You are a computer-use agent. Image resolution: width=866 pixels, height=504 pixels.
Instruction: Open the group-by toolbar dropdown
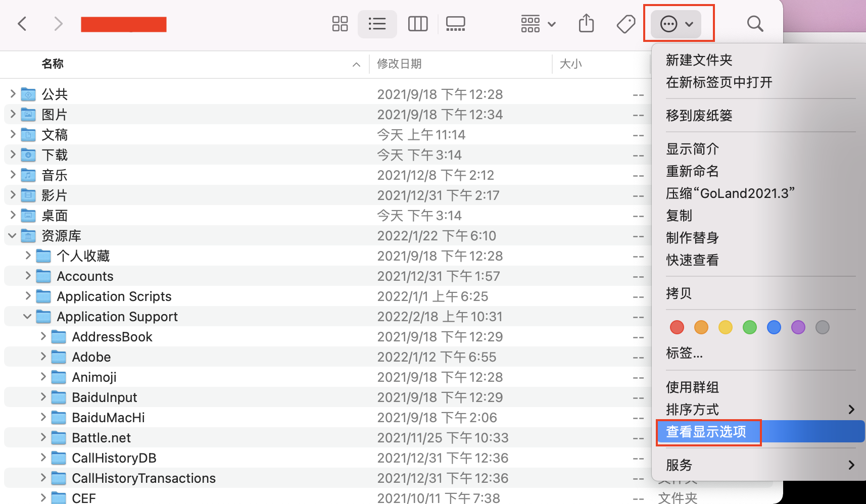point(538,24)
